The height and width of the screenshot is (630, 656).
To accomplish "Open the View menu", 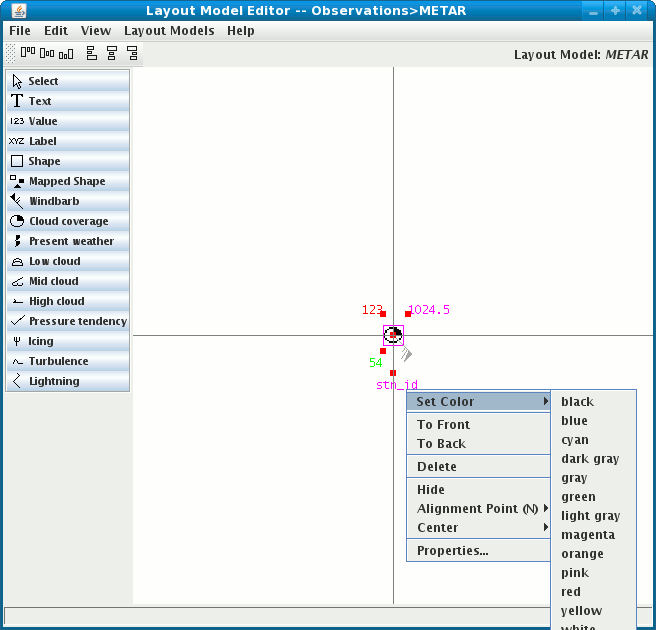I will click(96, 31).
